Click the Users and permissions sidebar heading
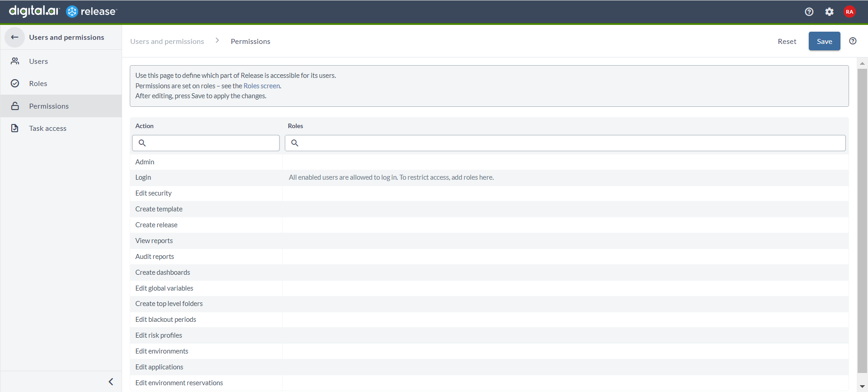Screen dimensions: 868x392 click(66, 37)
